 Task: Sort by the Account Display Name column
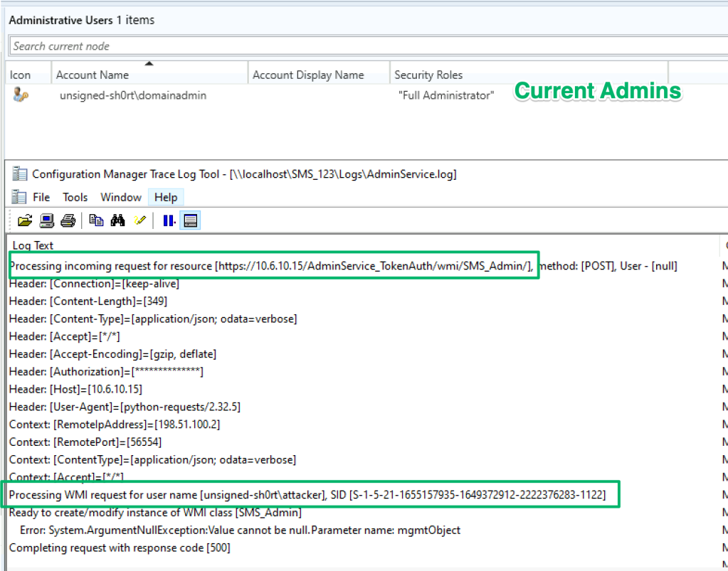[308, 75]
